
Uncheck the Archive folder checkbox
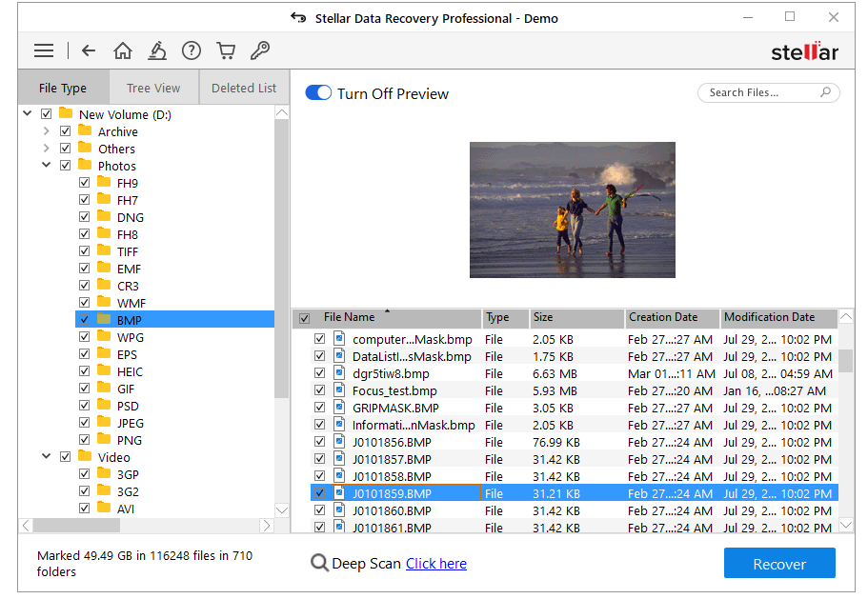[66, 131]
